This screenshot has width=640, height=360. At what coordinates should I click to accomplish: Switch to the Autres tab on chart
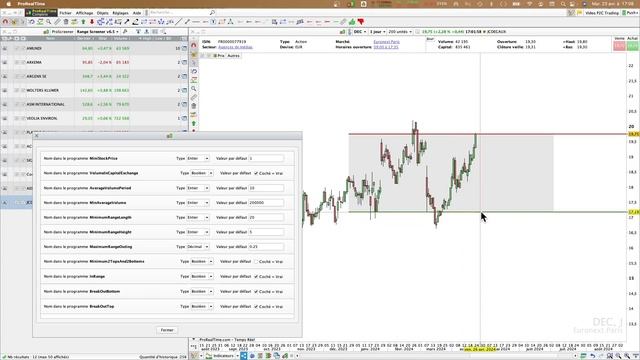click(233, 56)
